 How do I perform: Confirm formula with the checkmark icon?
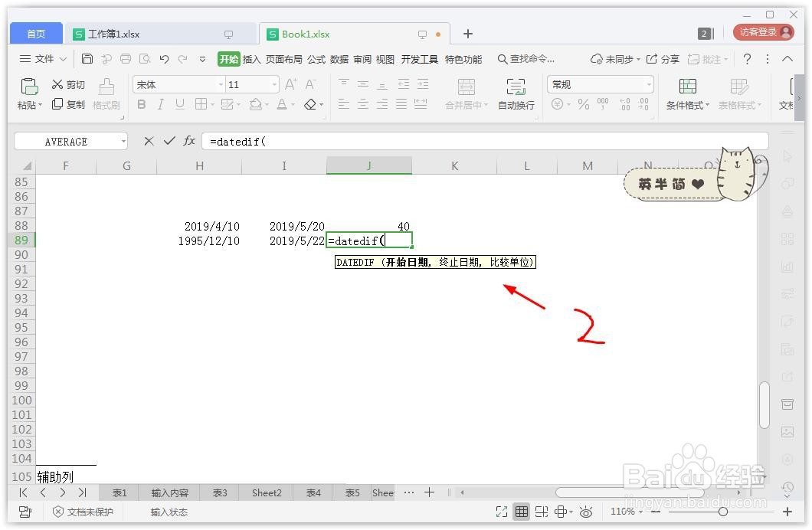pyautogui.click(x=168, y=141)
